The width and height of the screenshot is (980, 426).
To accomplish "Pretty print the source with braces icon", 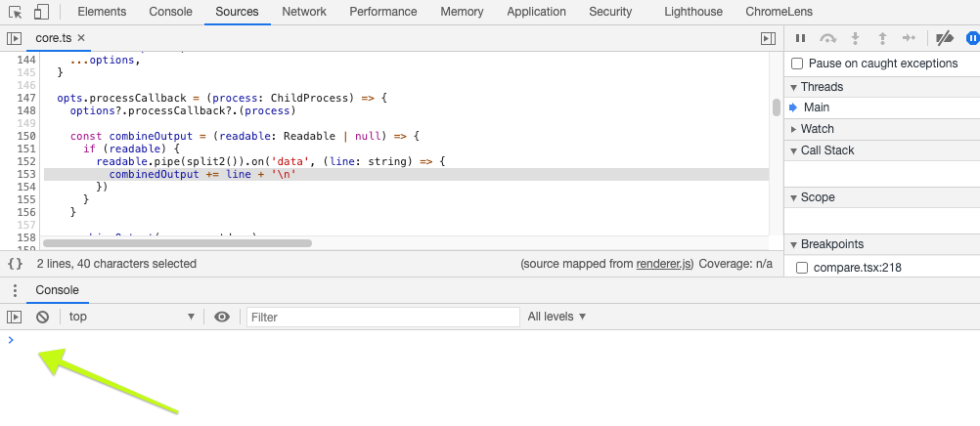I will 15,264.
